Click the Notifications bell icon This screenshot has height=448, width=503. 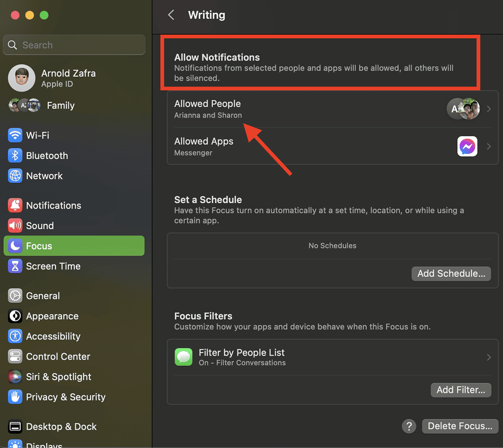(15, 206)
